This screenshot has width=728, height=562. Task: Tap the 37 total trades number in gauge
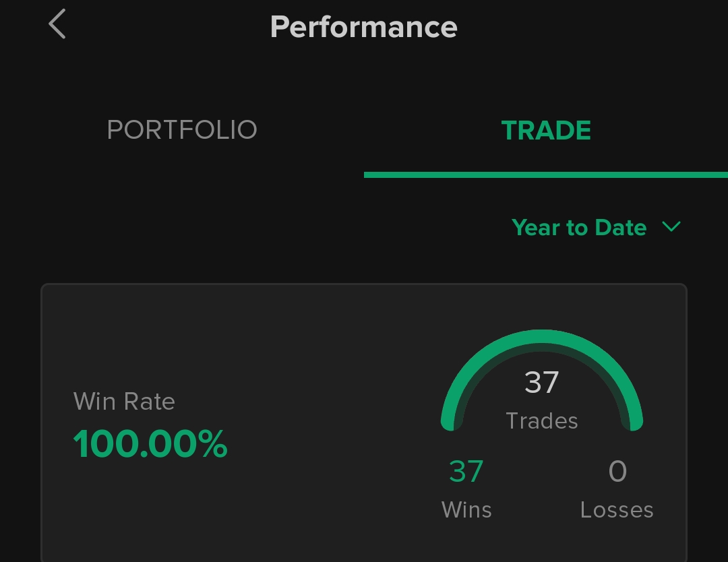(541, 382)
